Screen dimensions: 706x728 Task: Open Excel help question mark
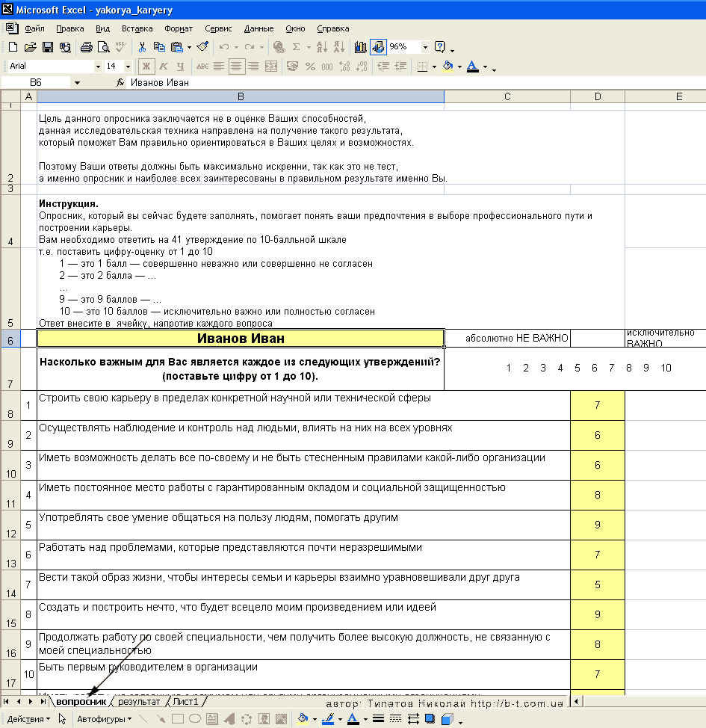(439, 47)
